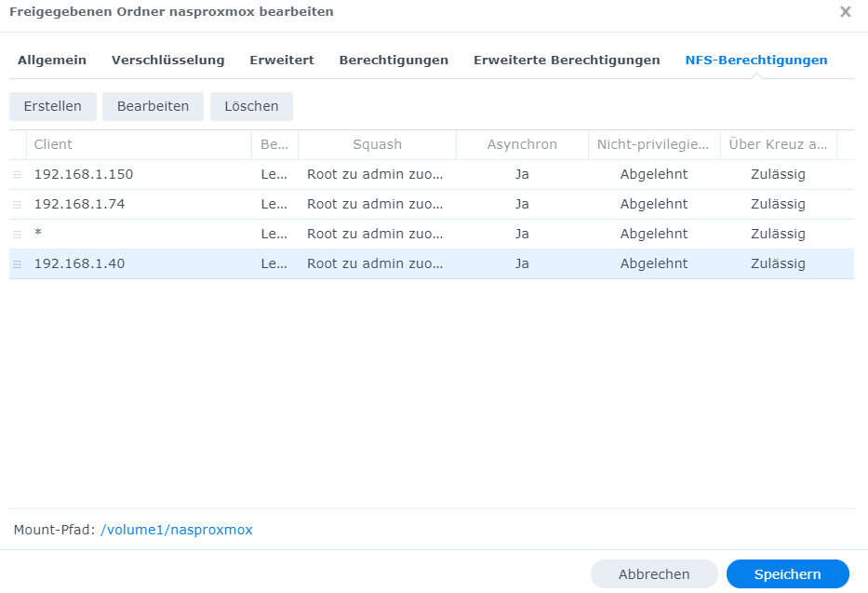Screen dimensions: 868x593
Task: Click the Abbrechen button
Action: [654, 574]
